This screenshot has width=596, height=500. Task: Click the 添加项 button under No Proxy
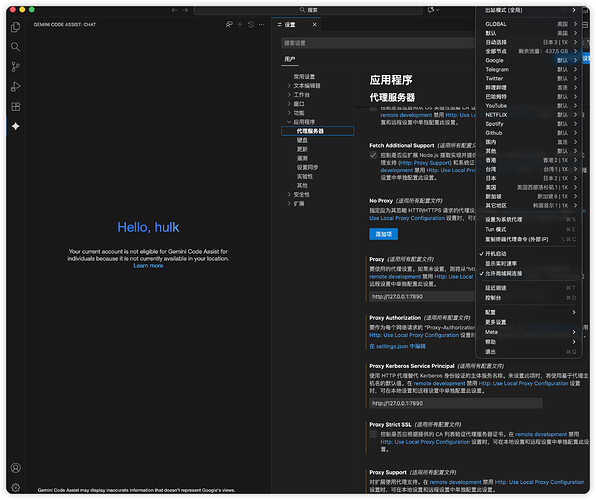384,234
